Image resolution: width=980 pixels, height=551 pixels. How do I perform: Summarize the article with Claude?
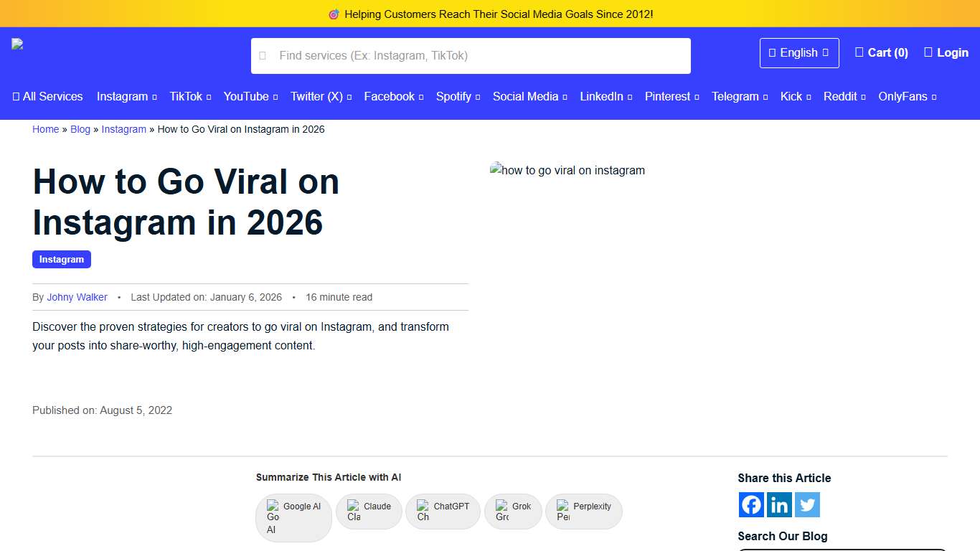click(369, 511)
